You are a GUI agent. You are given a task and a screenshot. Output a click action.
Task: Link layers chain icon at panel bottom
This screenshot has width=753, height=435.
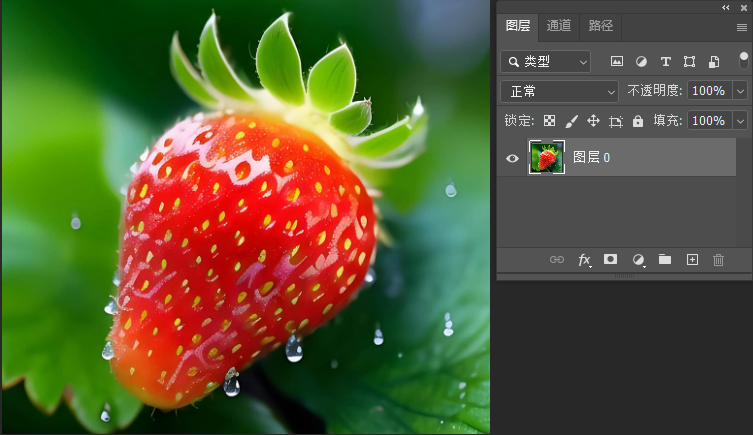click(557, 260)
